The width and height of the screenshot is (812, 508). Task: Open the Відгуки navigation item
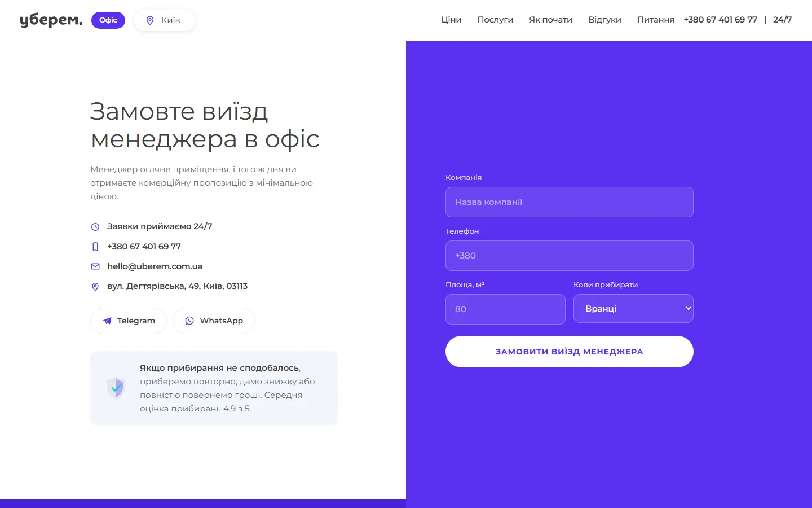tap(604, 20)
